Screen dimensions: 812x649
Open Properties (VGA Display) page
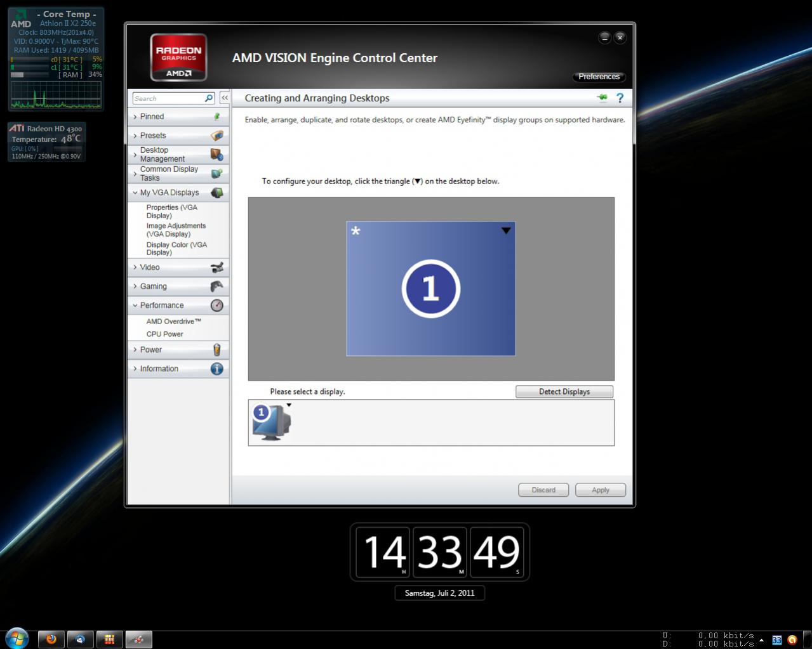172,211
